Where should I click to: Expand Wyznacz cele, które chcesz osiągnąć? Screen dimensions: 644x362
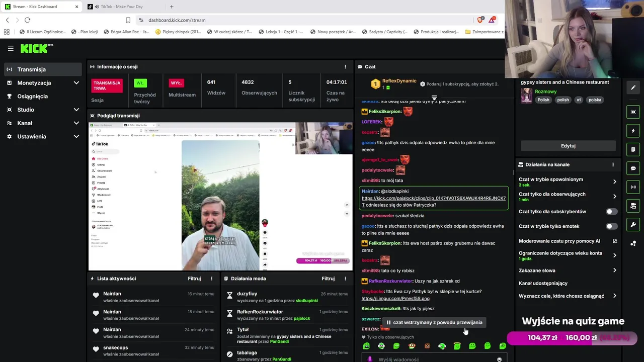pyautogui.click(x=614, y=296)
